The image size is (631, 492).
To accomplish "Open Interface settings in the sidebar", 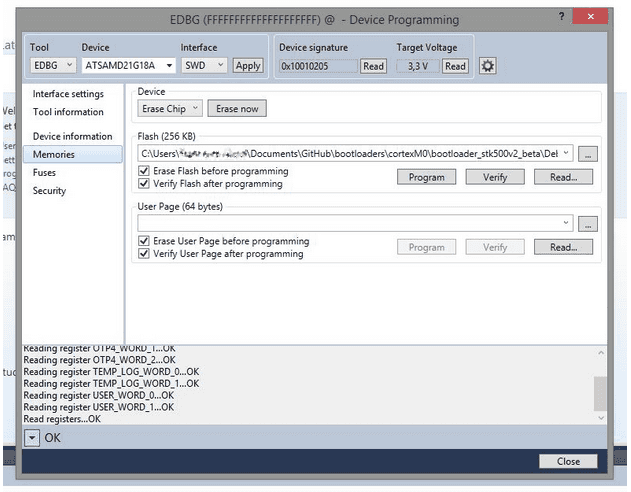I will pyautogui.click(x=68, y=94).
